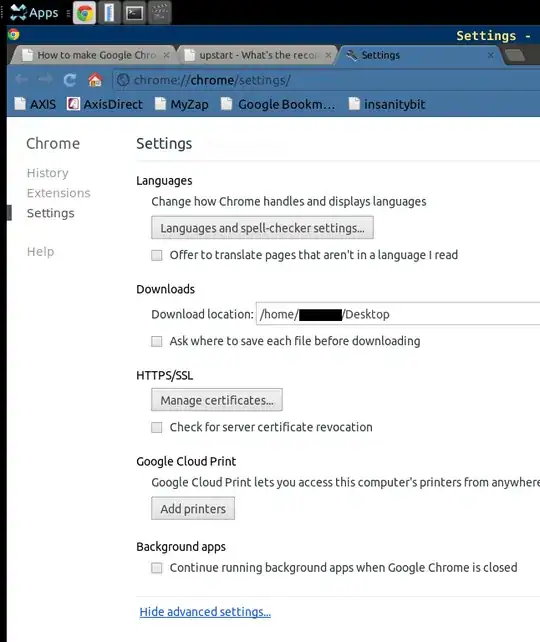Open the AXIS bookmark
Viewport: 540px width, 642px height.
click(35, 104)
